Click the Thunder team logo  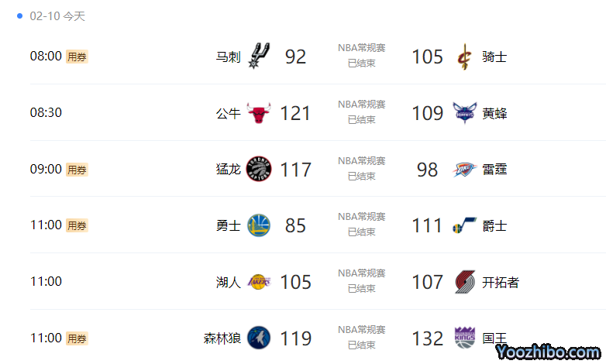[464, 169]
